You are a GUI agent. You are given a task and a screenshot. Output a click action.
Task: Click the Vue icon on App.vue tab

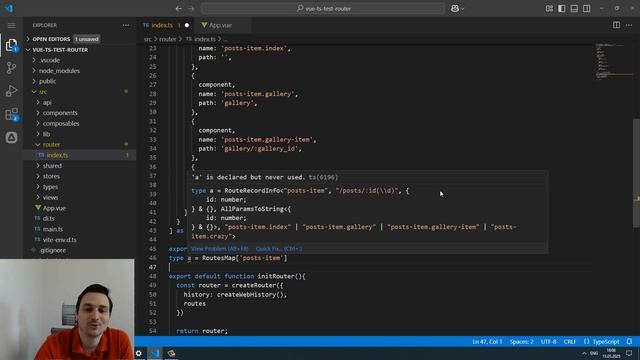(204, 25)
